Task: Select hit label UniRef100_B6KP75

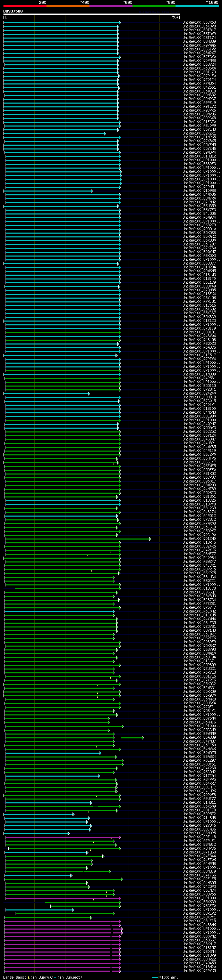Action: point(199,573)
